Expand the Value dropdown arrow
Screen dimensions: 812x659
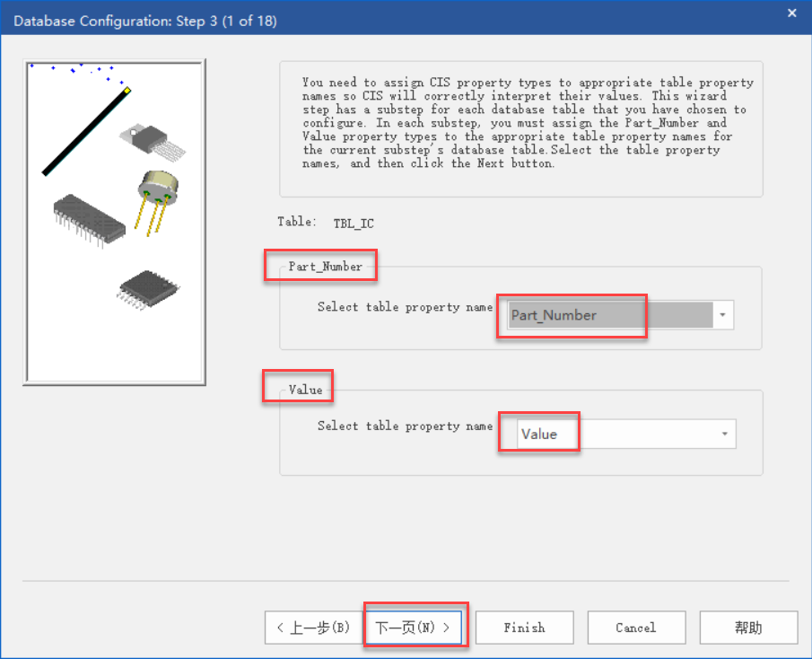(x=724, y=435)
